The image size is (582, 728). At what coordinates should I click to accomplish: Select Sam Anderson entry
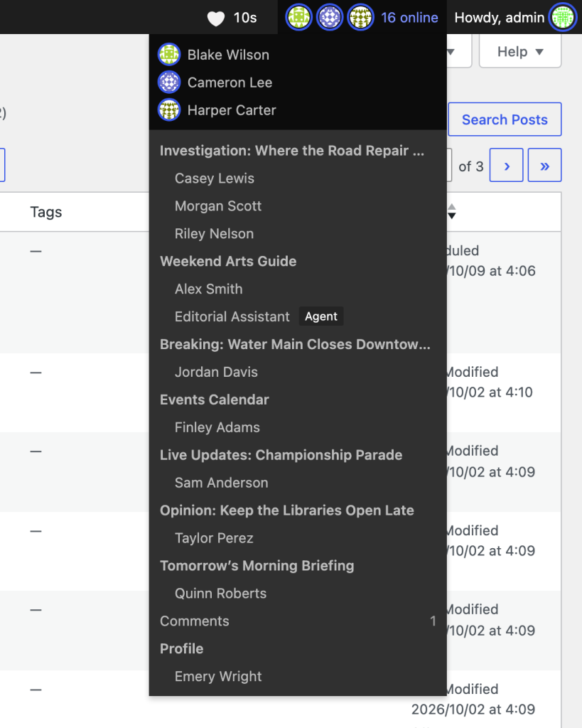[x=222, y=483]
